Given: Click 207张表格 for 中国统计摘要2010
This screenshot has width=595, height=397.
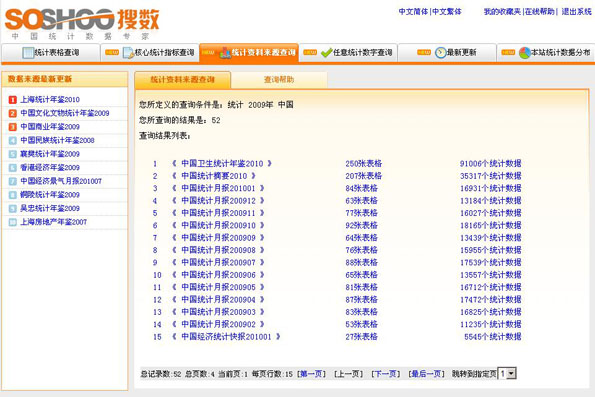Looking at the screenshot, I should [364, 176].
